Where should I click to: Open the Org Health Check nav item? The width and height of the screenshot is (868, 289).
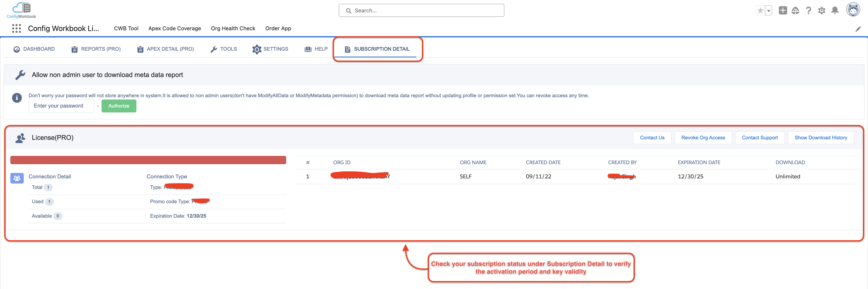(x=233, y=28)
